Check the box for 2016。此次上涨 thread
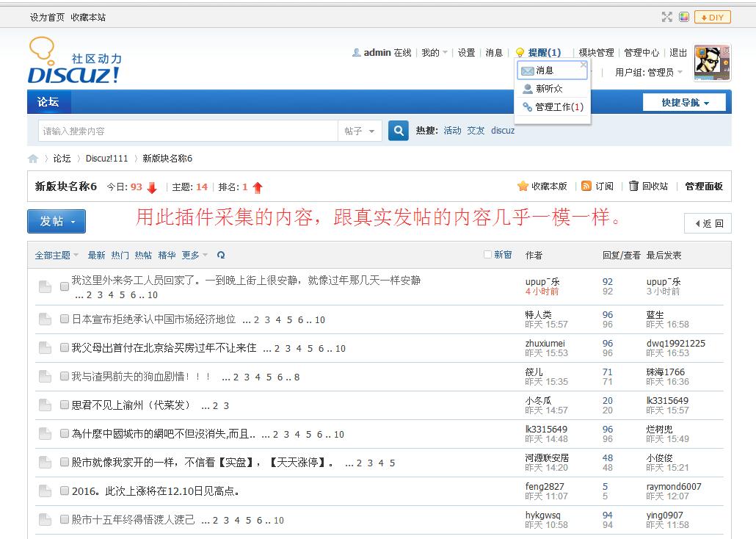Image resolution: width=756 pixels, height=539 pixels. (64, 491)
